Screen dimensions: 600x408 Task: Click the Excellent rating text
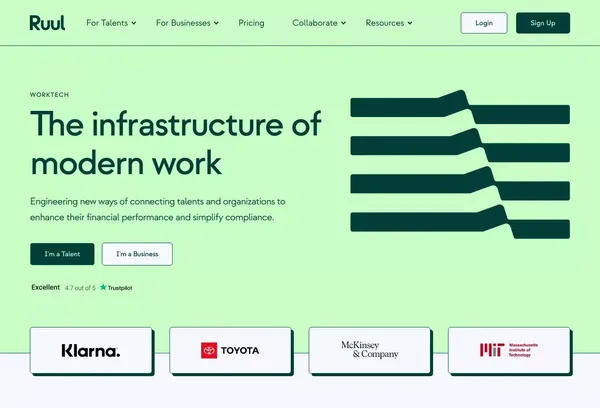point(46,287)
